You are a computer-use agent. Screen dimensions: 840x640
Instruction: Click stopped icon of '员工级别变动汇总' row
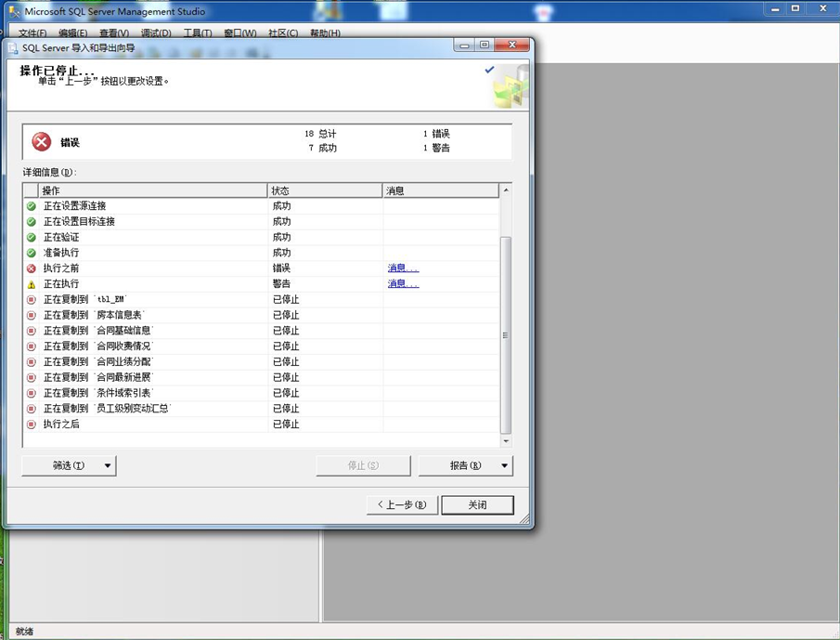tap(31, 409)
